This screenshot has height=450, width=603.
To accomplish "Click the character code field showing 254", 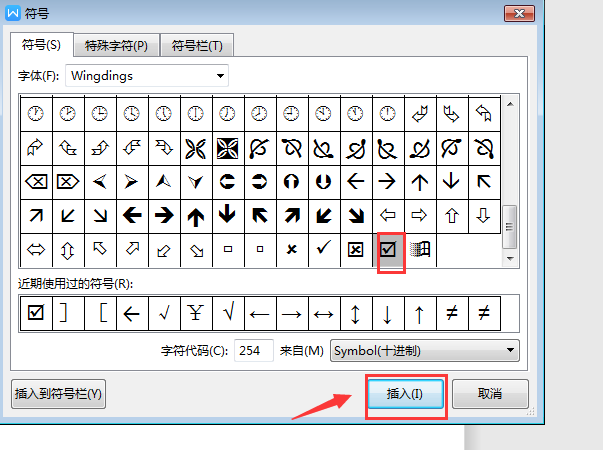I will 253,350.
